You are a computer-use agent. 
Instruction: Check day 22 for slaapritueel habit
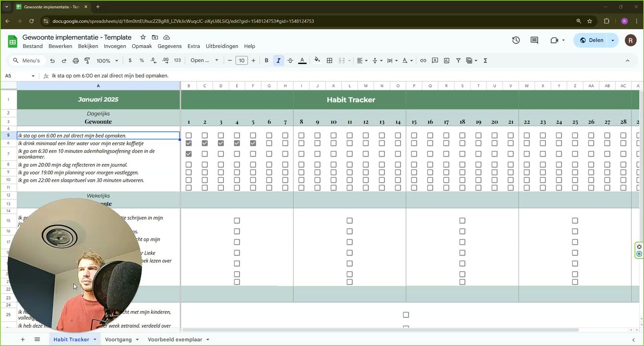[x=527, y=180]
